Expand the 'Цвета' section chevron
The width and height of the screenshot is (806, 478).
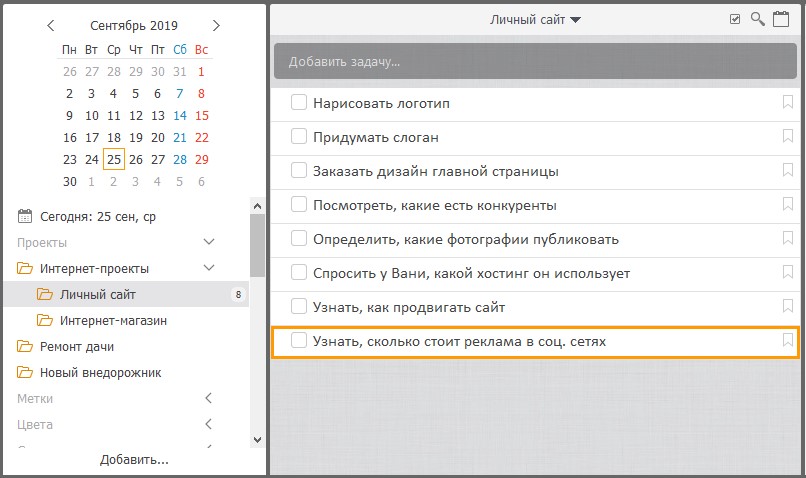tap(209, 424)
